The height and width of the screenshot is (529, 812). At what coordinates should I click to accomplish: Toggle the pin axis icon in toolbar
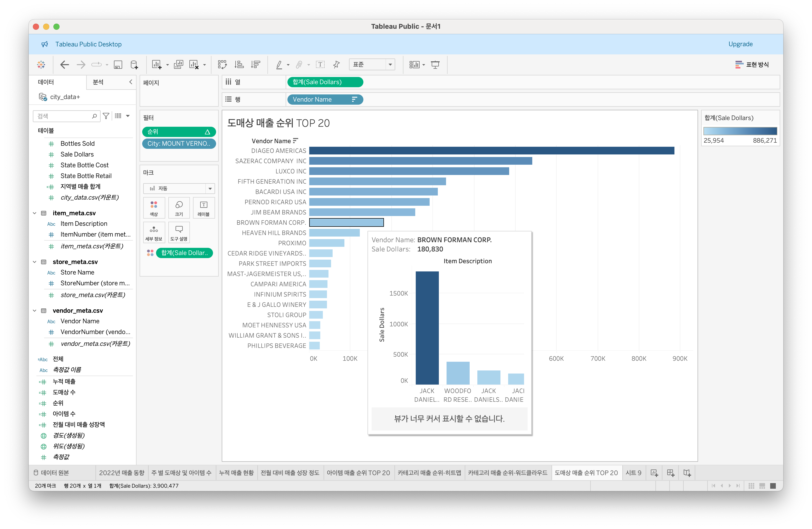pos(336,64)
